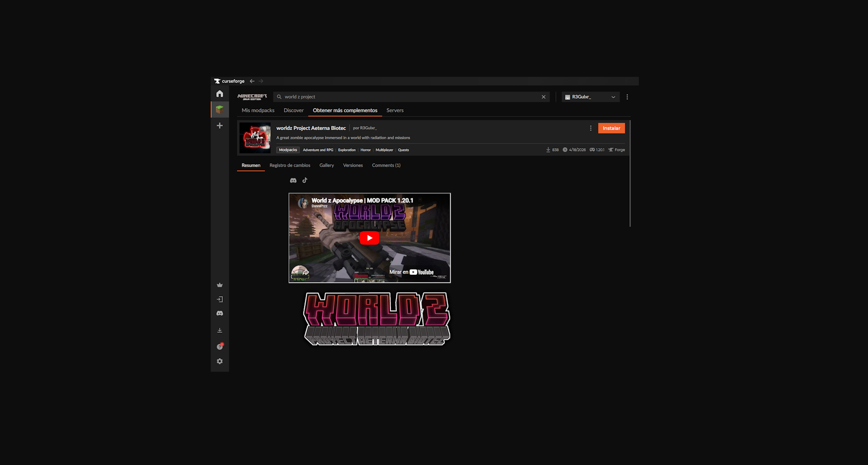Open the Discover tab
The height and width of the screenshot is (465, 868).
pyautogui.click(x=294, y=110)
